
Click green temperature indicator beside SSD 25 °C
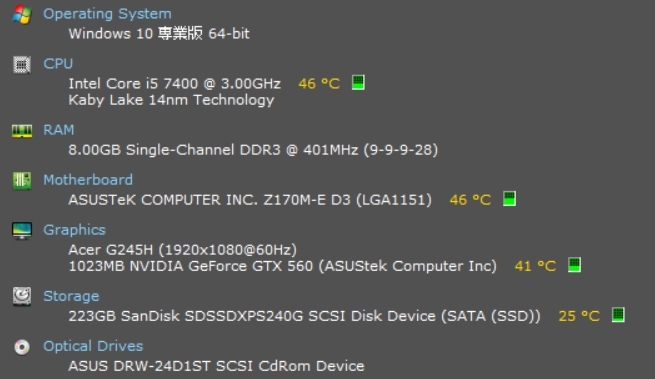pyautogui.click(x=618, y=315)
